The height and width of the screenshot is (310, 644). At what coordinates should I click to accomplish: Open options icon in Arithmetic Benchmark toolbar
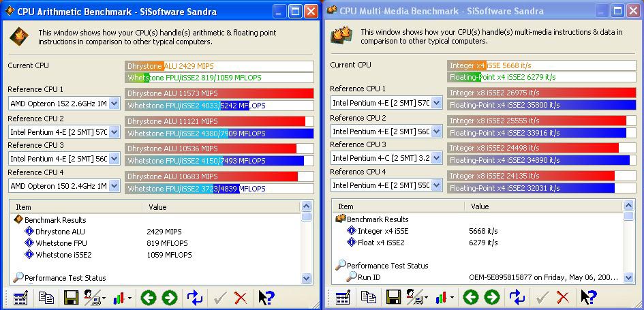pos(20,297)
